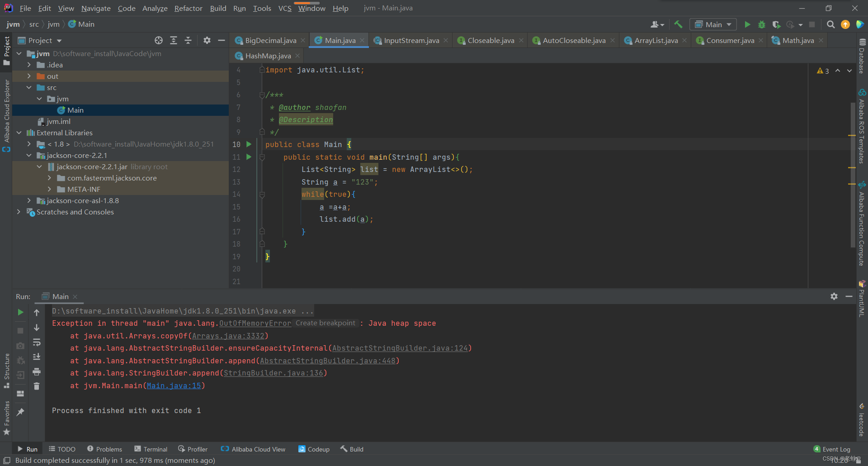Toggle fold marker at line 14 while loop
Viewport: 868px width, 466px height.
[262, 194]
